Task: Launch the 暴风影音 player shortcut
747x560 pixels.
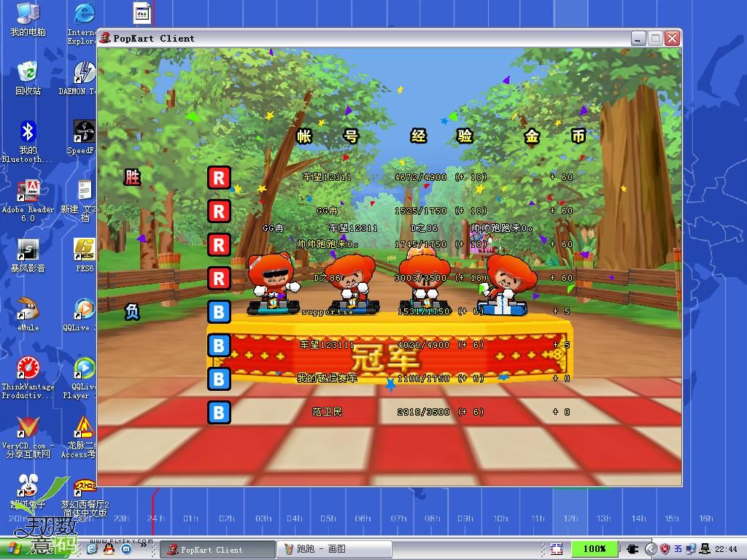Action: tap(28, 255)
